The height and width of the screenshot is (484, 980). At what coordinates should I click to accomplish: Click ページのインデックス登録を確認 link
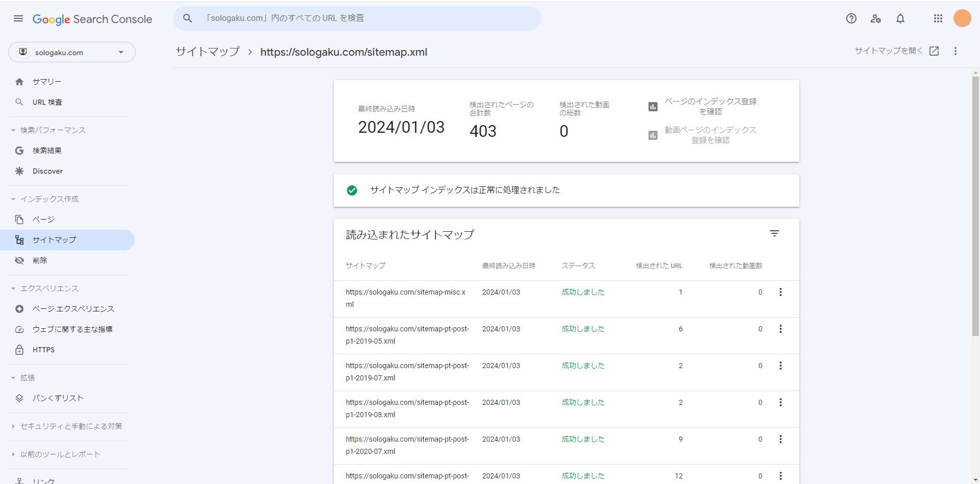point(709,106)
